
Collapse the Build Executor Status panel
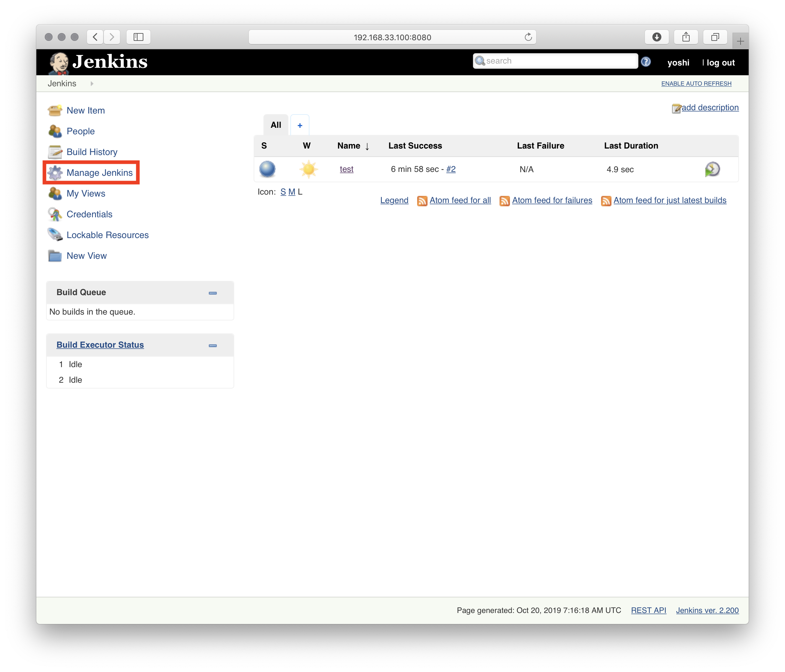[x=213, y=346]
